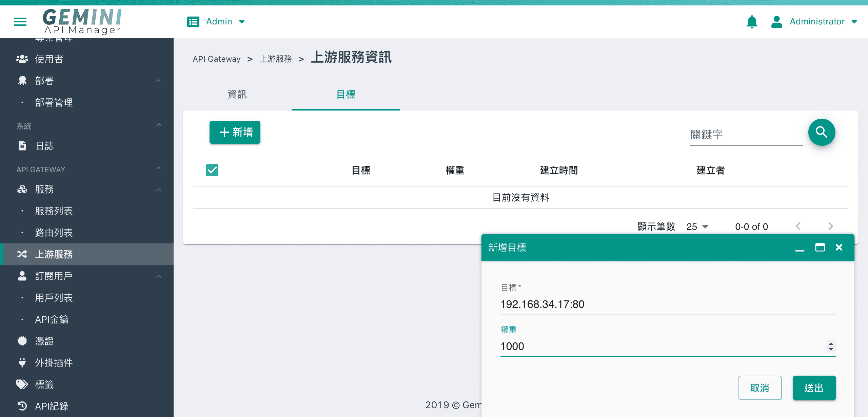868x417 pixels.
Task: Click the 日誌 sidebar label
Action: pyautogui.click(x=44, y=146)
